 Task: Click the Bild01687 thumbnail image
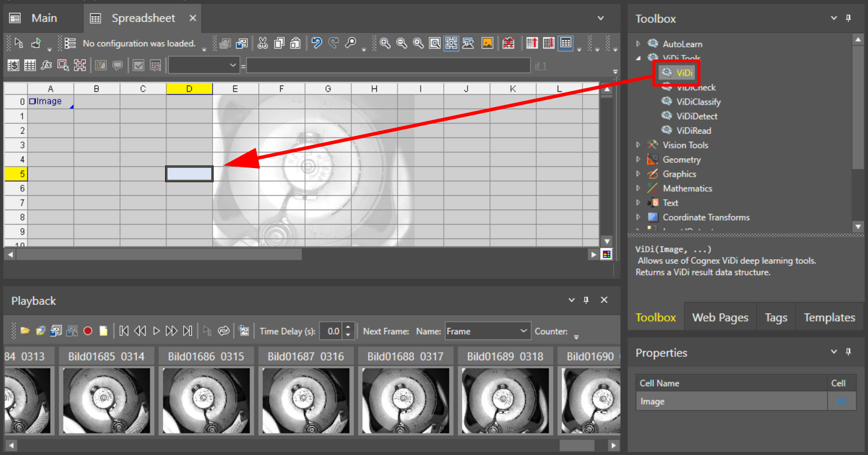(306, 401)
